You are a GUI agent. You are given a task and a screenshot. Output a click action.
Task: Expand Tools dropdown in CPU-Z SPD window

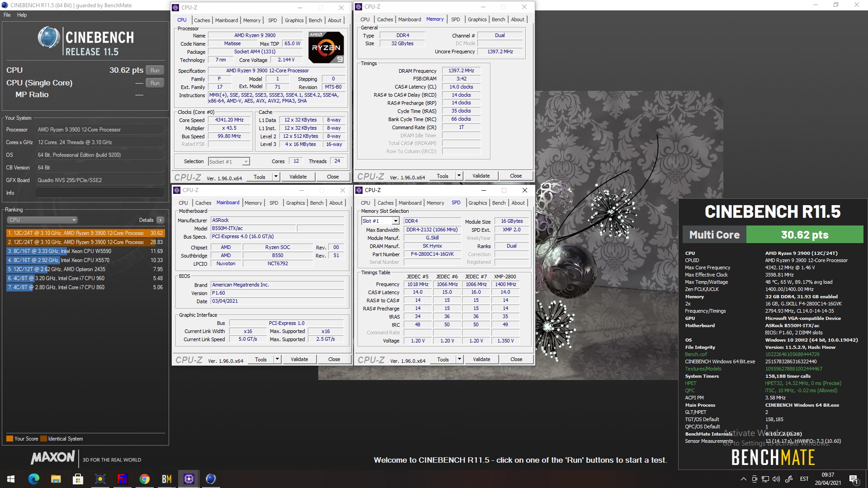click(x=459, y=359)
